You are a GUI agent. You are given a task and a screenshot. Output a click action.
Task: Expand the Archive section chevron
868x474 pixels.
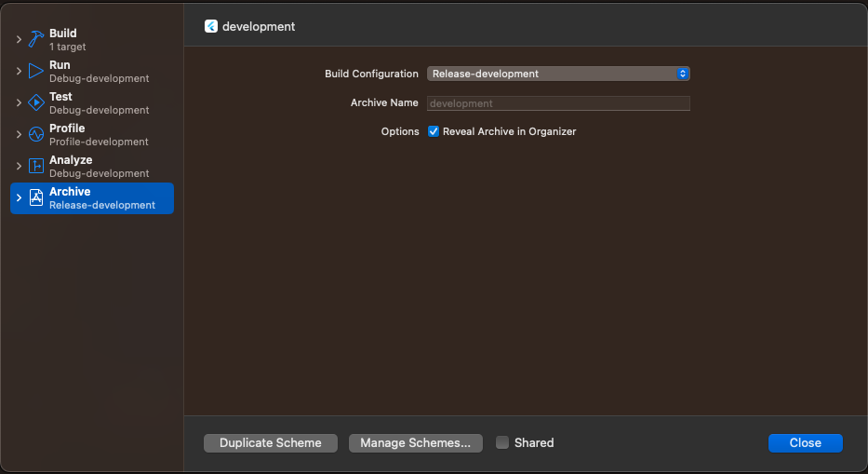[x=19, y=197]
